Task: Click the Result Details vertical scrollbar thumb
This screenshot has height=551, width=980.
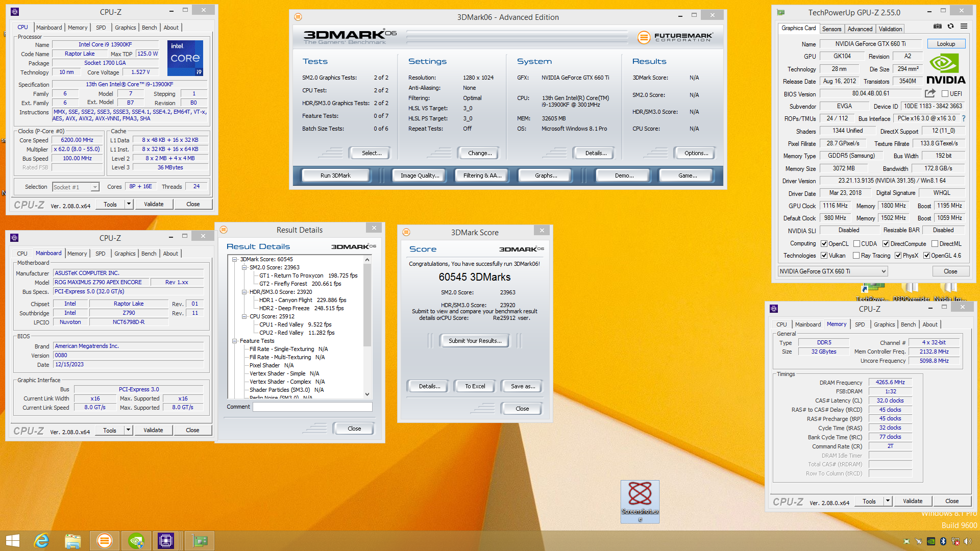Action: click(x=367, y=305)
